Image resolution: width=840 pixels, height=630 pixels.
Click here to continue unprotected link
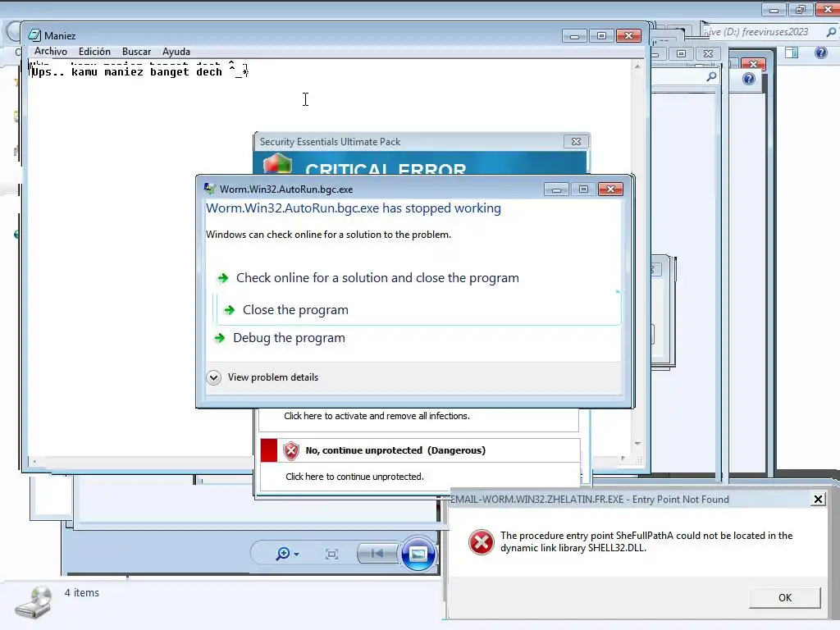pos(354,477)
